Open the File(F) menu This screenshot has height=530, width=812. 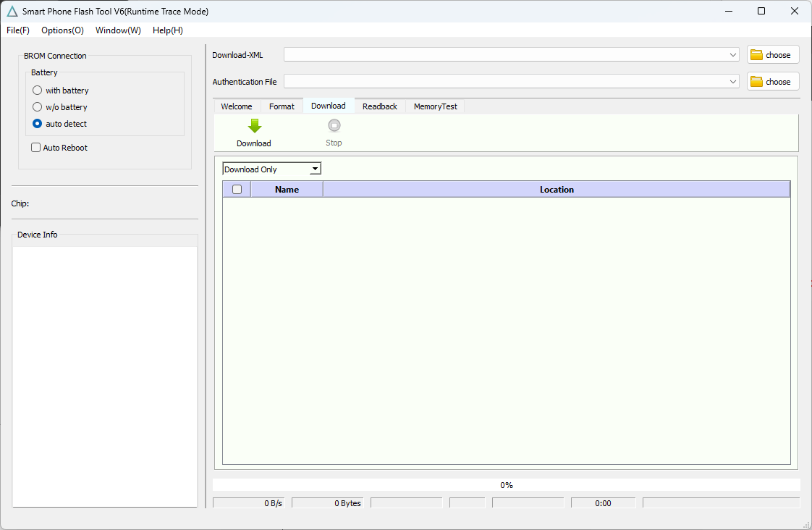click(18, 30)
